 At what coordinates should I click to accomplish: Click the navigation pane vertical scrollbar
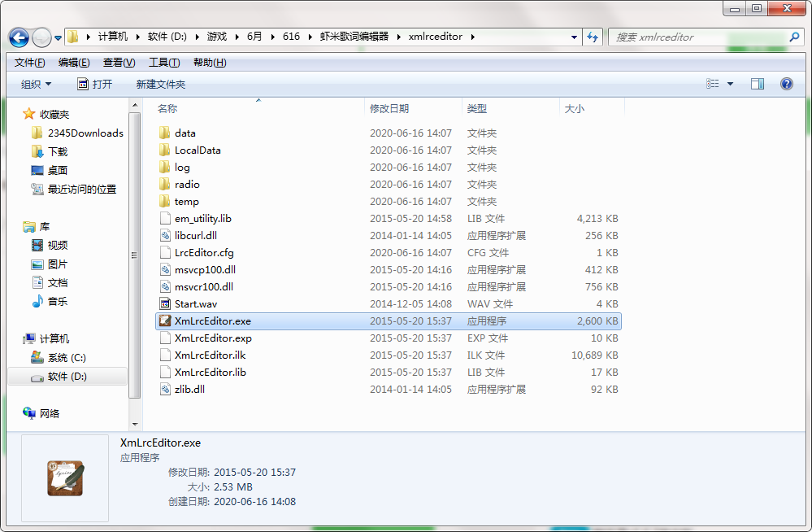tap(136, 254)
